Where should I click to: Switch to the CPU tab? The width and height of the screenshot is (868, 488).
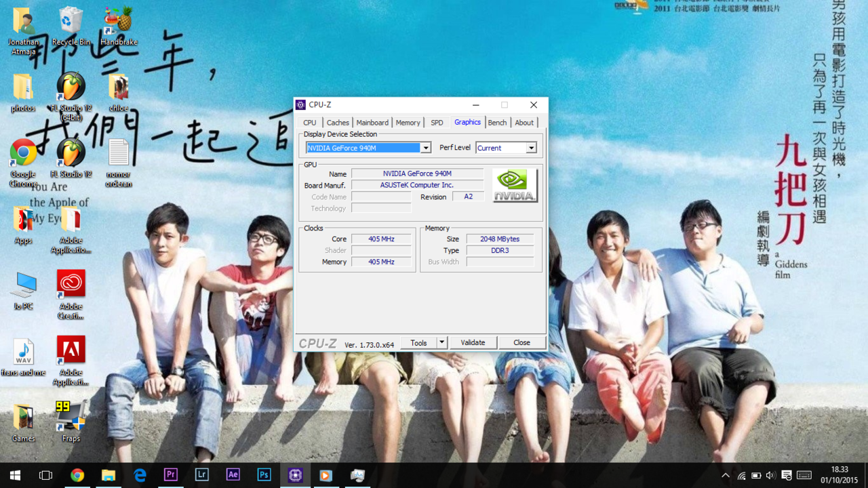(309, 123)
